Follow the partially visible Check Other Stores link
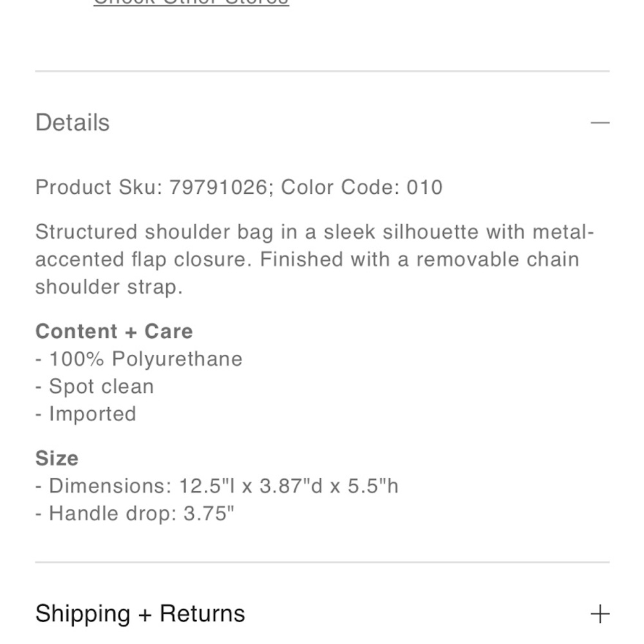 (x=191, y=3)
